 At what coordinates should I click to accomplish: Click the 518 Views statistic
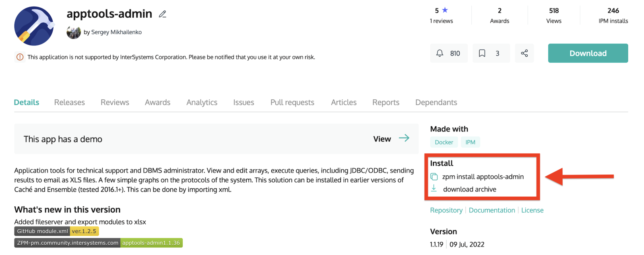(x=554, y=16)
